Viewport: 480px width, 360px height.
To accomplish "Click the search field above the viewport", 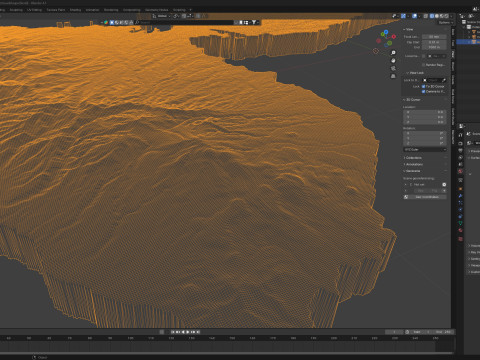I will (x=183, y=22).
